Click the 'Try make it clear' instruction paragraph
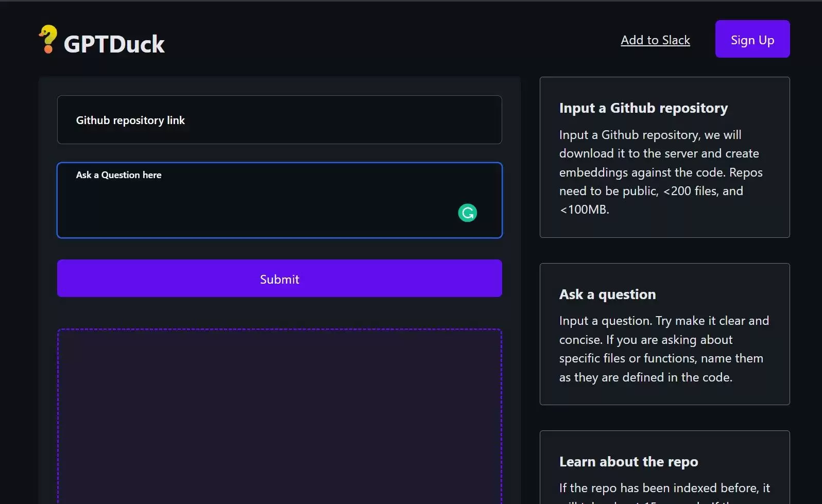The width and height of the screenshot is (822, 504). tap(664, 321)
